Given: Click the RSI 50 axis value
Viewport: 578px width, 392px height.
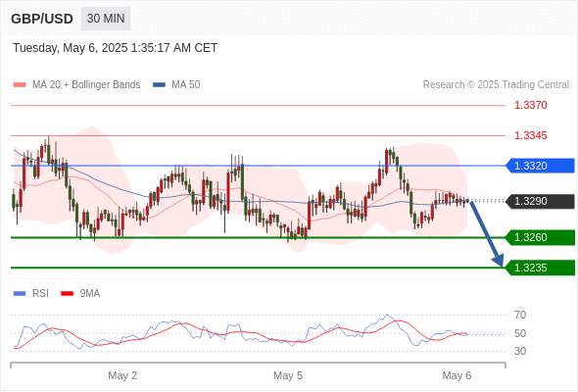Looking at the screenshot, I should point(520,333).
